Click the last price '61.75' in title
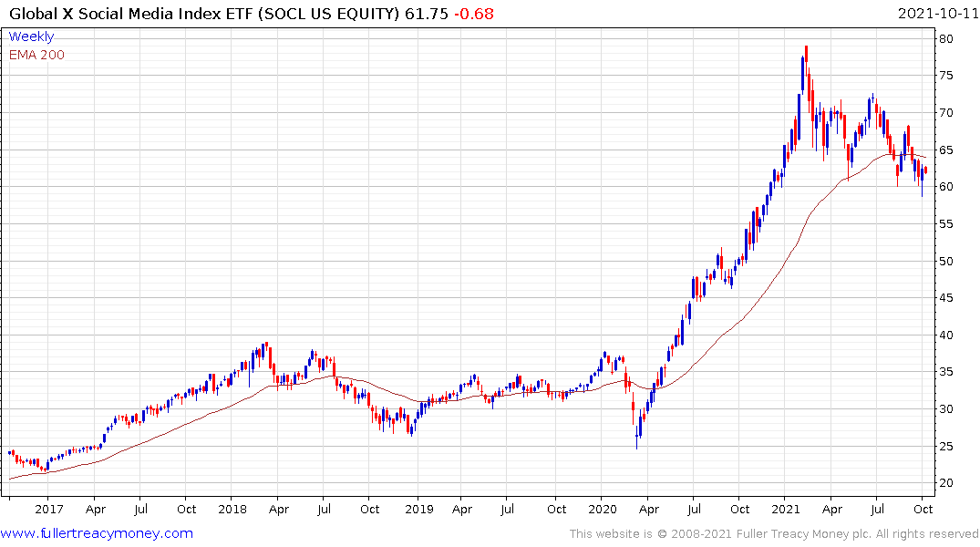Image resolution: width=980 pixels, height=547 pixels. pos(427,14)
